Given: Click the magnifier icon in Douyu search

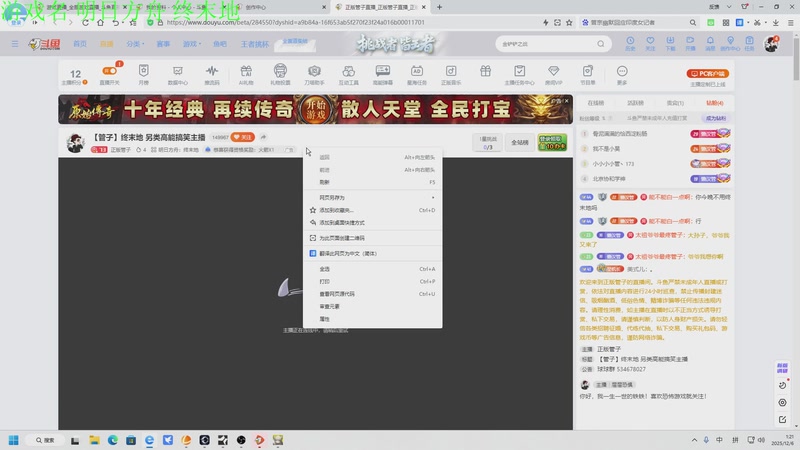Looking at the screenshot, I should click(x=601, y=44).
